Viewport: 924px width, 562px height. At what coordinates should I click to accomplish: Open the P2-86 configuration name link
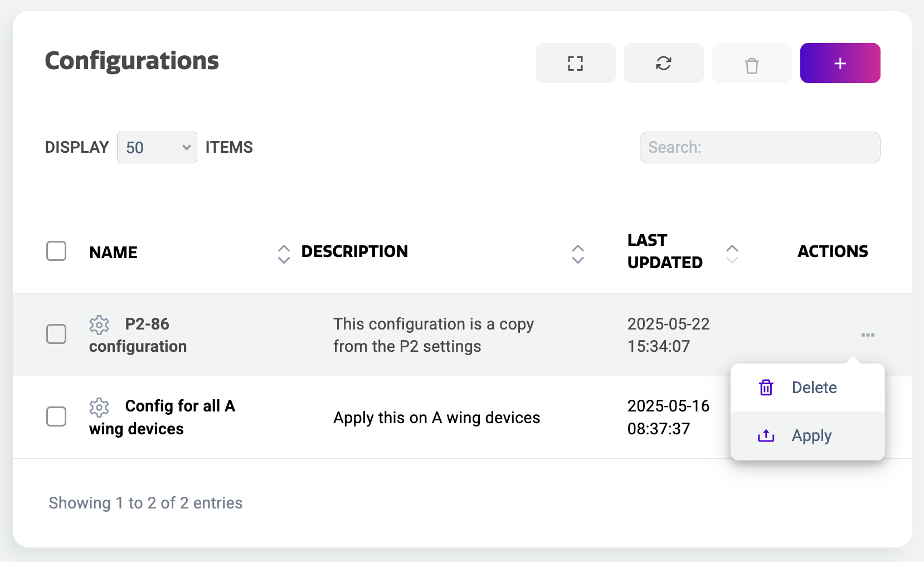[147, 324]
